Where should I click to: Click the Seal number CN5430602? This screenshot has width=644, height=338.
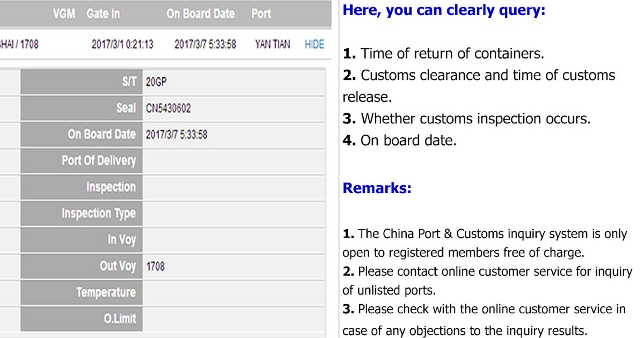click(165, 108)
